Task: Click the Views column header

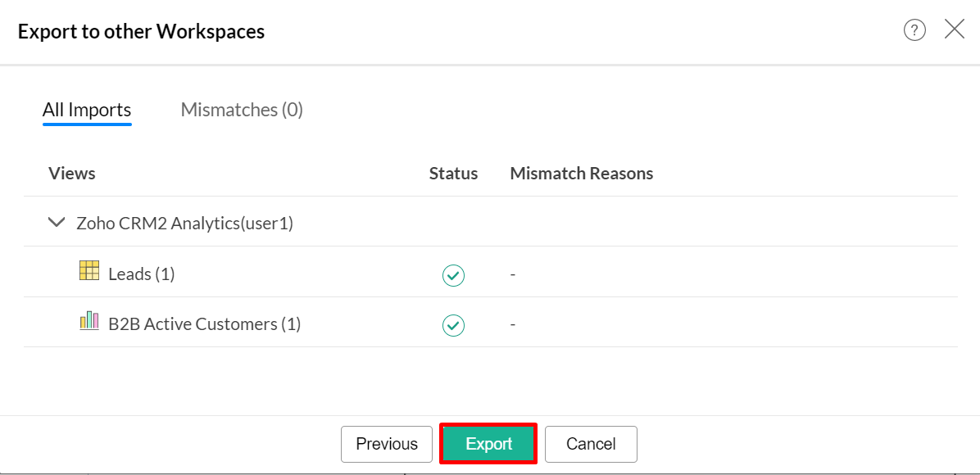Action: point(72,174)
